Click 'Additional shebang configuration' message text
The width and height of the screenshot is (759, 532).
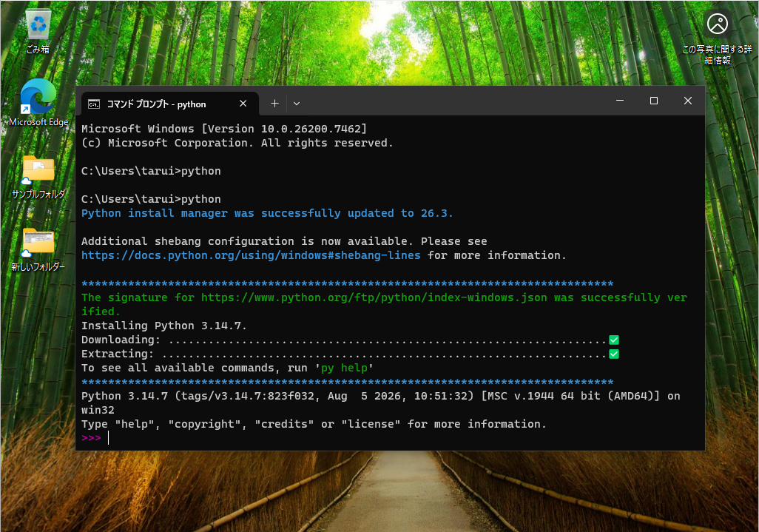[284, 241]
